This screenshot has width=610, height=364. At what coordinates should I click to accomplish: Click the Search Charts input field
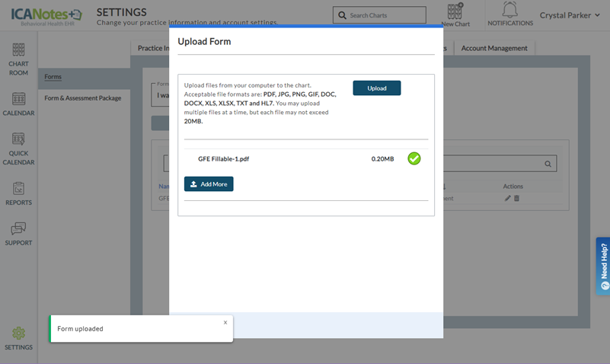(379, 15)
